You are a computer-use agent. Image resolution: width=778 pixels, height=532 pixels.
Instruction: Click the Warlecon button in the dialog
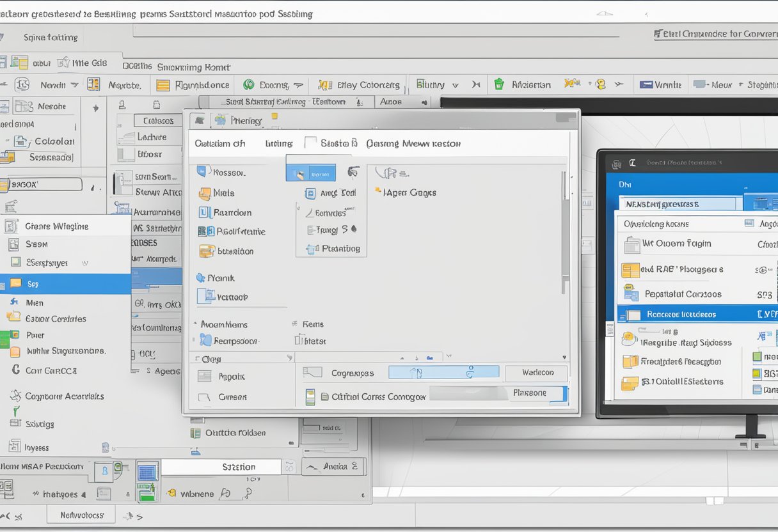[x=536, y=373]
